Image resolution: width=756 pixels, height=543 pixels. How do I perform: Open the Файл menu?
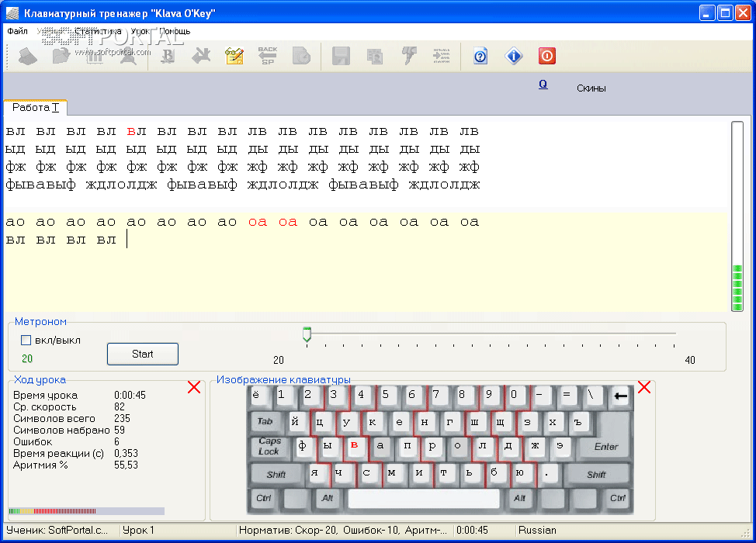coord(17,31)
